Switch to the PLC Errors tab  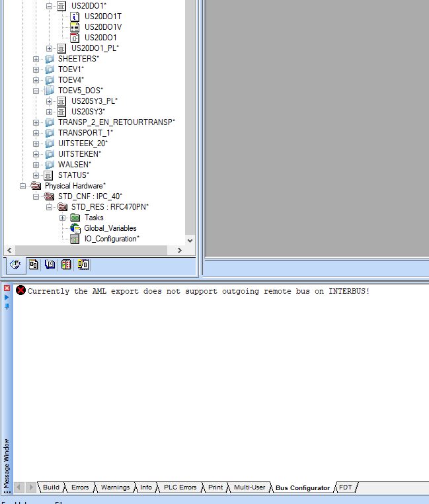(180, 487)
